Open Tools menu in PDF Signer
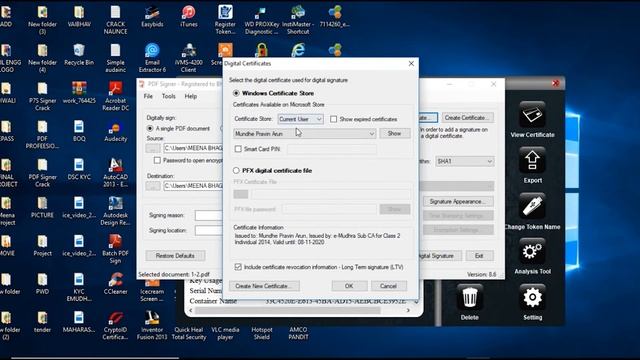 (x=169, y=96)
